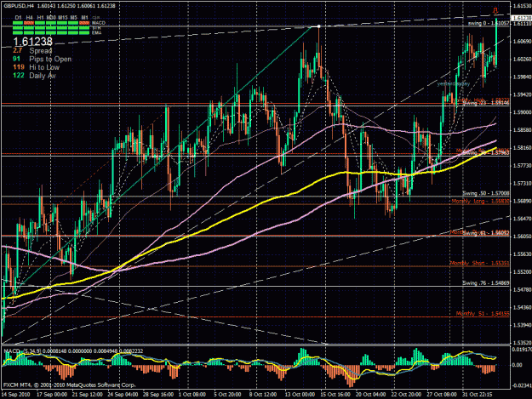Screen dimensions: 532x399
Task: Click the 13 Oct 00:00 time label
Action: tap(300, 395)
